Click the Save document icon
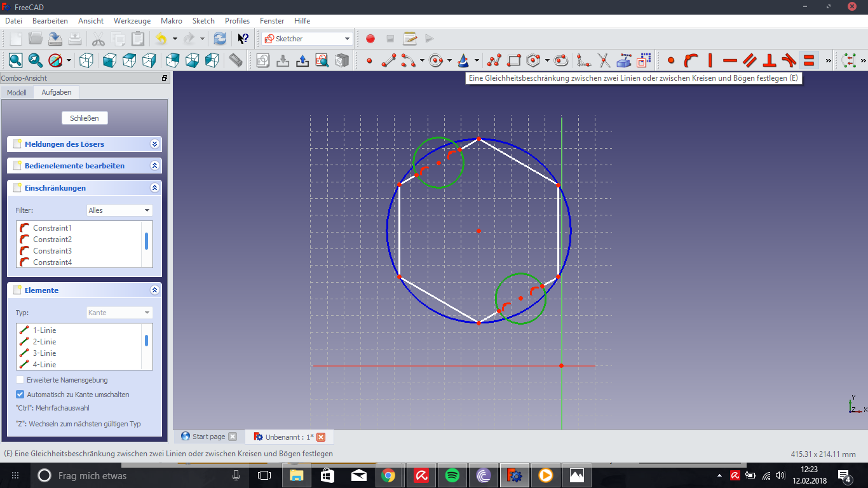Image resolution: width=868 pixels, height=488 pixels. pyautogui.click(x=55, y=39)
